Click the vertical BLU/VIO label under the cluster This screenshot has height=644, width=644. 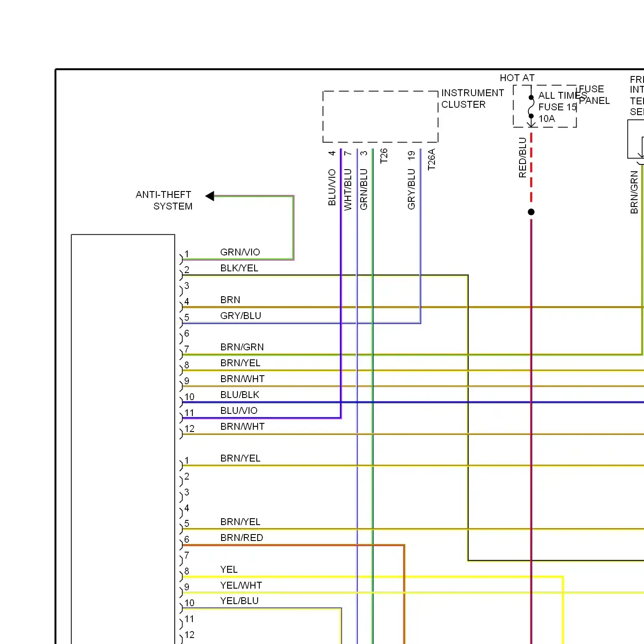(x=332, y=187)
